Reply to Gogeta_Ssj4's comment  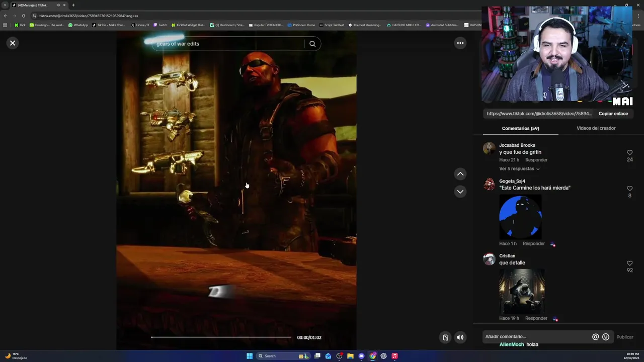pyautogui.click(x=534, y=243)
